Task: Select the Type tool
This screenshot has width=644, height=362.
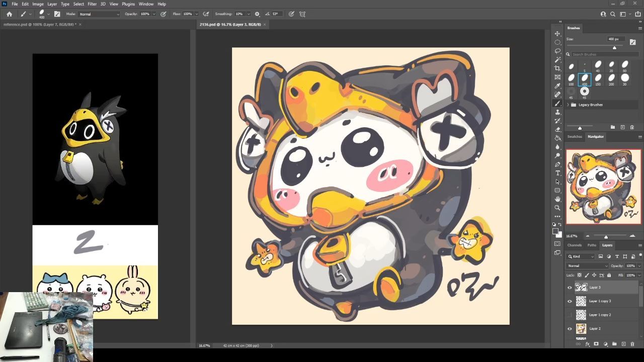Action: point(557,173)
